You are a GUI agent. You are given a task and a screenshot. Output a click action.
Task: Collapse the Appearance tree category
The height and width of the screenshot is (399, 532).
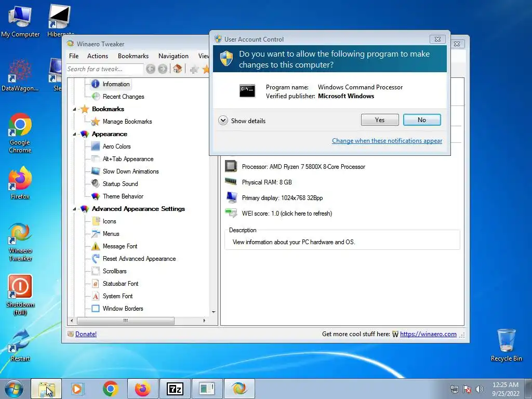click(74, 135)
